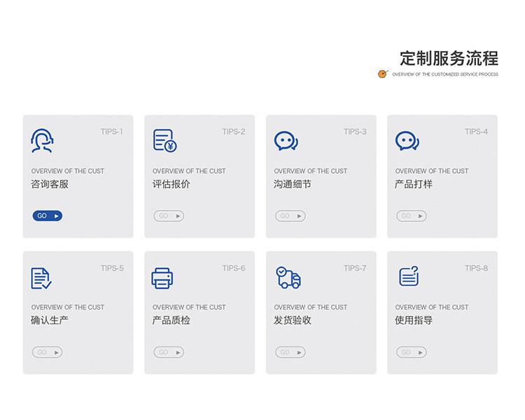Click the chat bubble icon in TIPS-4

pos(407,141)
